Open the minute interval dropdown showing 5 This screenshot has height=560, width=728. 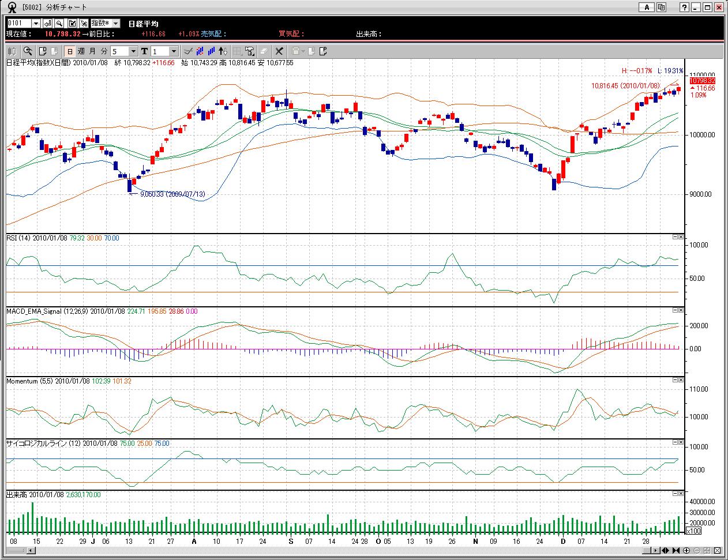pos(133,51)
